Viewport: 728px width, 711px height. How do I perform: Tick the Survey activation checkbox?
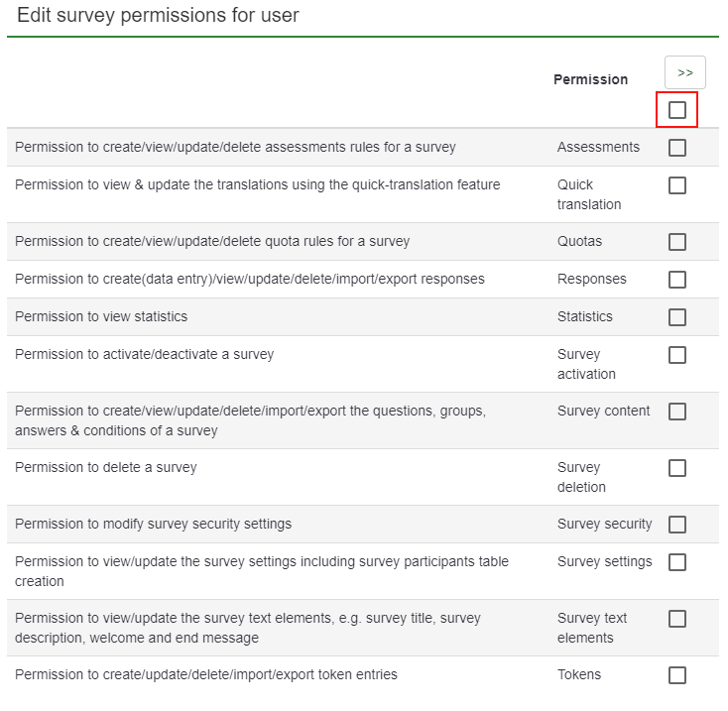coord(677,355)
